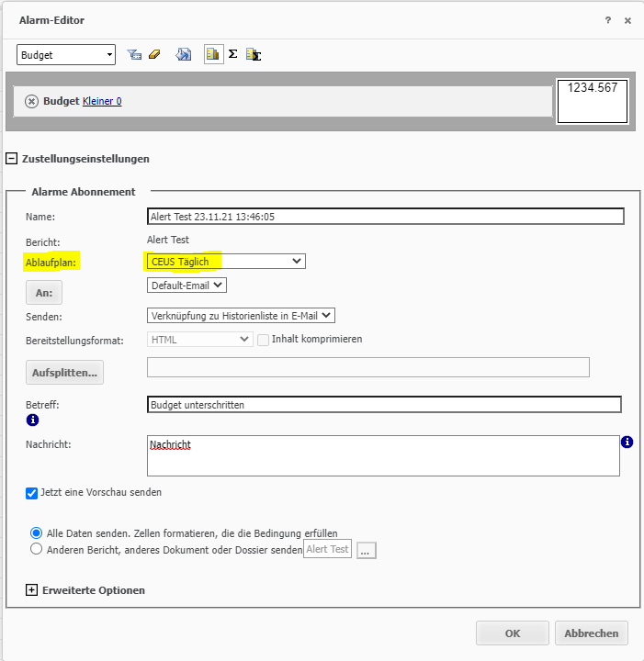The width and height of the screenshot is (644, 661).
Task: Open the help question mark icon
Action: click(607, 20)
